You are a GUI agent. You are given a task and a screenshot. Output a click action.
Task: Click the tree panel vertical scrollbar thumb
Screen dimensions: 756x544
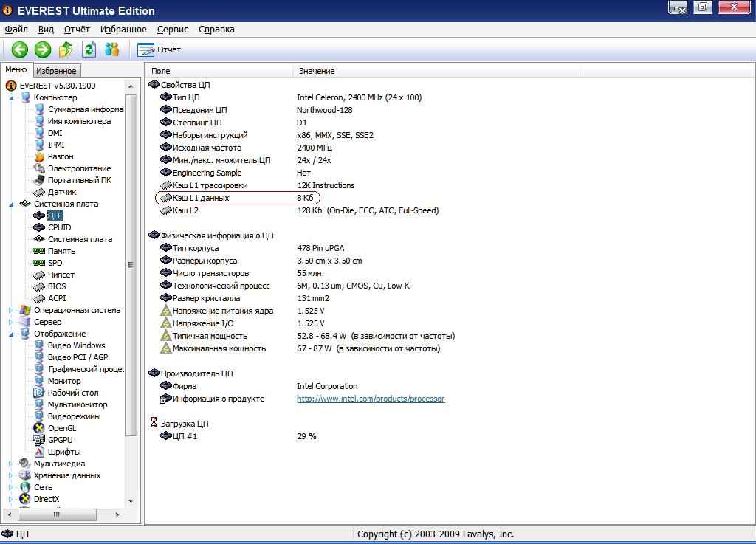[x=131, y=265]
